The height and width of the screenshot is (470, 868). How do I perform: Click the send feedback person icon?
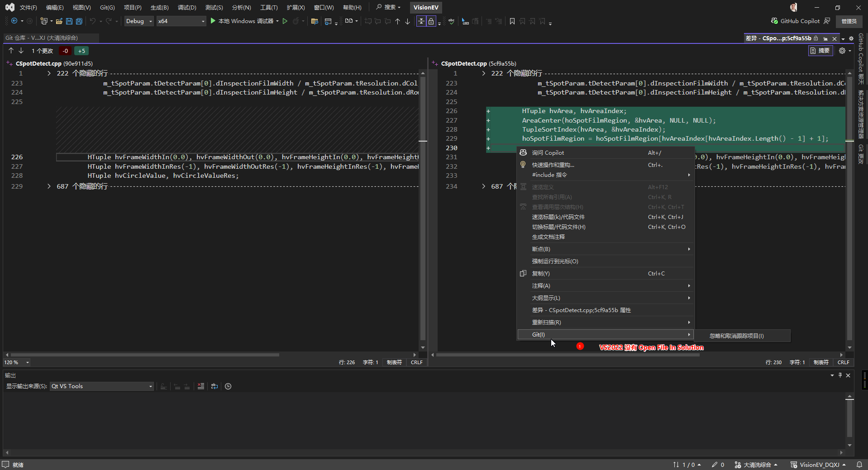(827, 21)
